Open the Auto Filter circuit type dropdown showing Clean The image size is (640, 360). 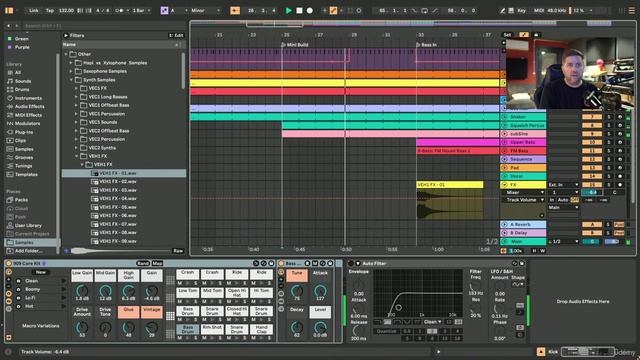click(432, 322)
